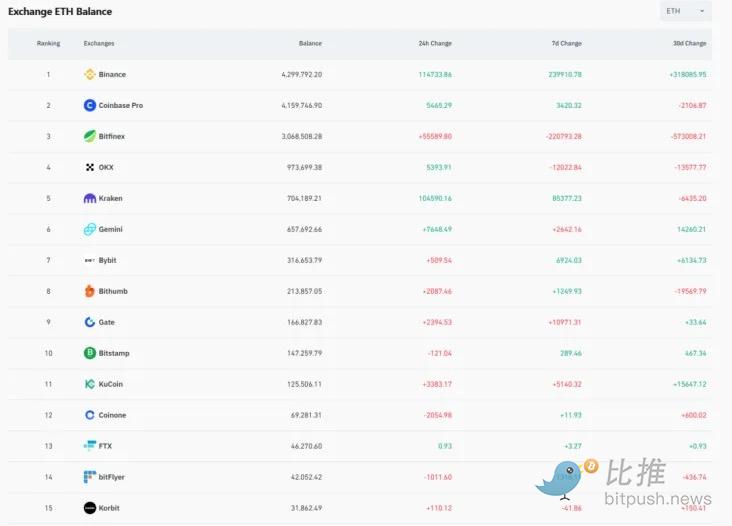The height and width of the screenshot is (526, 732).
Task: Select Binance balance 4,299,792.20
Action: (x=302, y=75)
